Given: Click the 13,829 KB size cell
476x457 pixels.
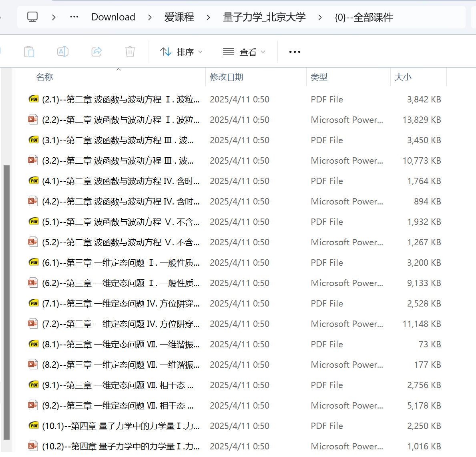Looking at the screenshot, I should [x=422, y=120].
